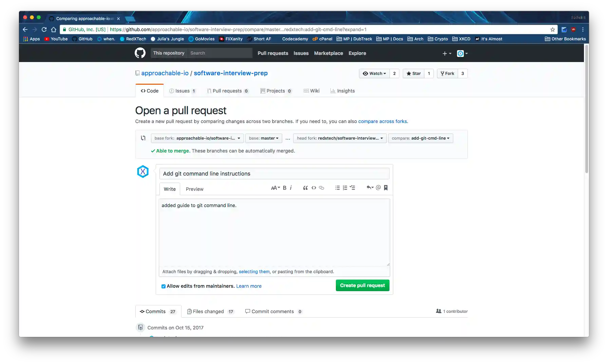Image resolution: width=608 pixels, height=364 pixels.
Task: Reference an issue with bookmark icon
Action: (x=386, y=188)
